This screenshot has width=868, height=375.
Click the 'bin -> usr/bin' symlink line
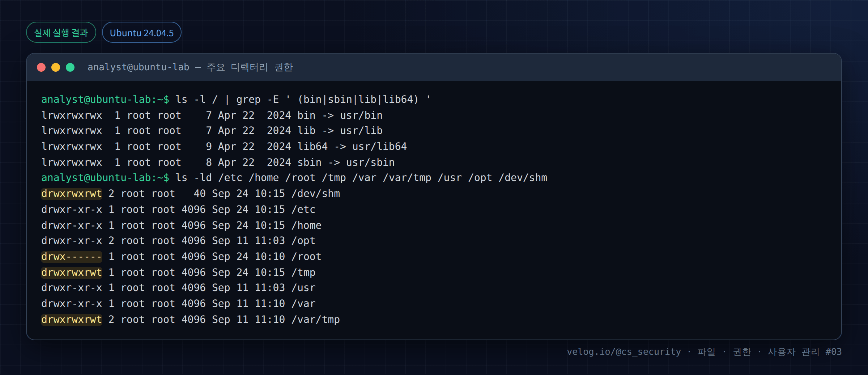click(212, 115)
